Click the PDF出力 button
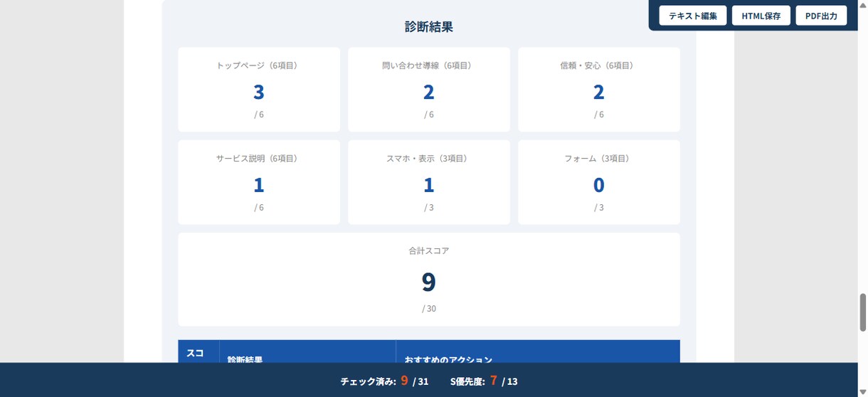 tap(821, 16)
